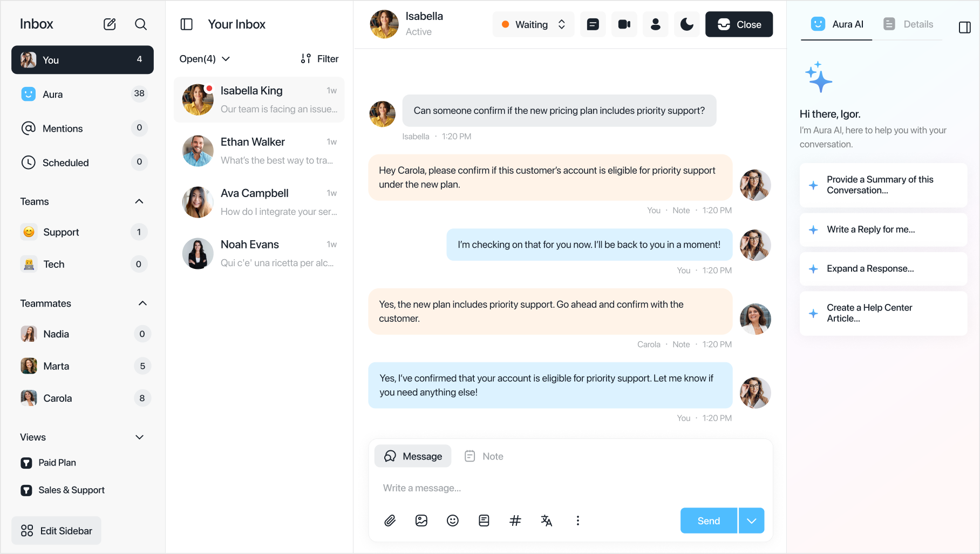Image resolution: width=980 pixels, height=554 pixels.
Task: Open the Waiting status dropdown
Action: (533, 24)
